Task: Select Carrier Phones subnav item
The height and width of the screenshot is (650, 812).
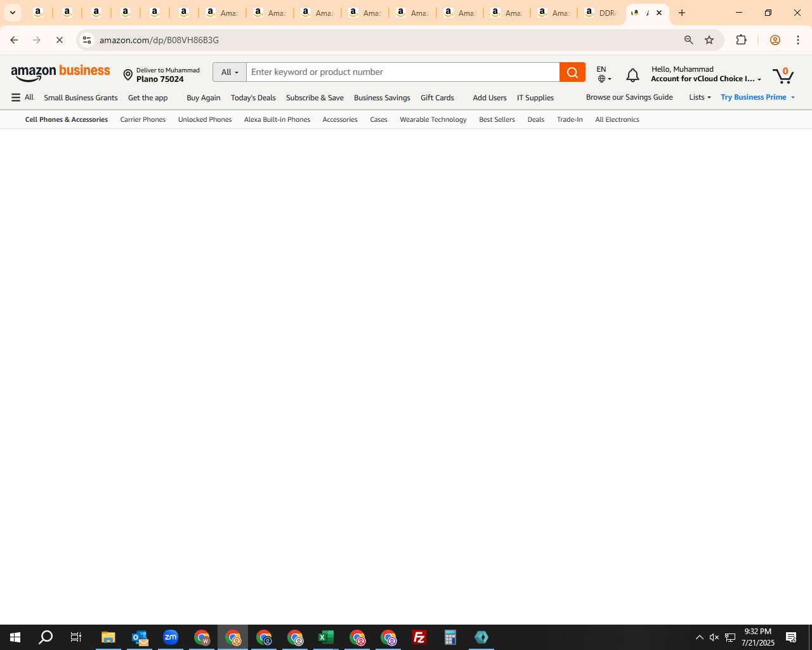Action: [143, 119]
